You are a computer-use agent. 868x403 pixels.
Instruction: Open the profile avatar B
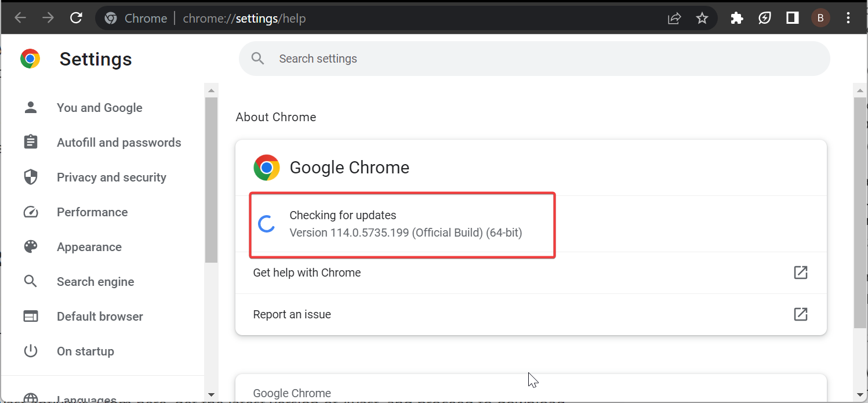point(820,18)
